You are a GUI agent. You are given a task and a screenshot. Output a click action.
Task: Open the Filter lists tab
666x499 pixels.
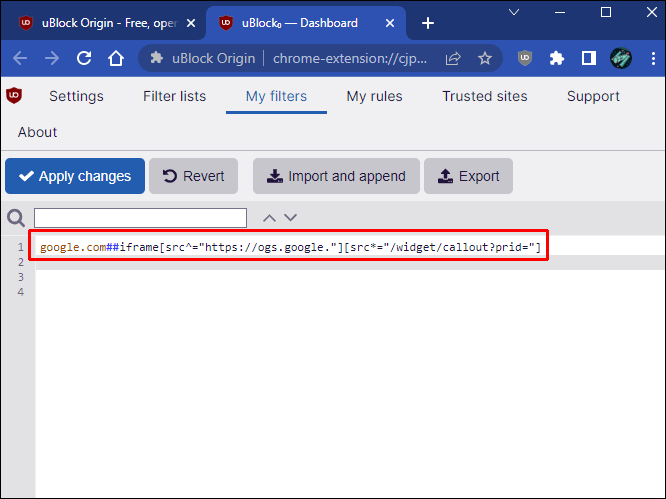point(175,96)
